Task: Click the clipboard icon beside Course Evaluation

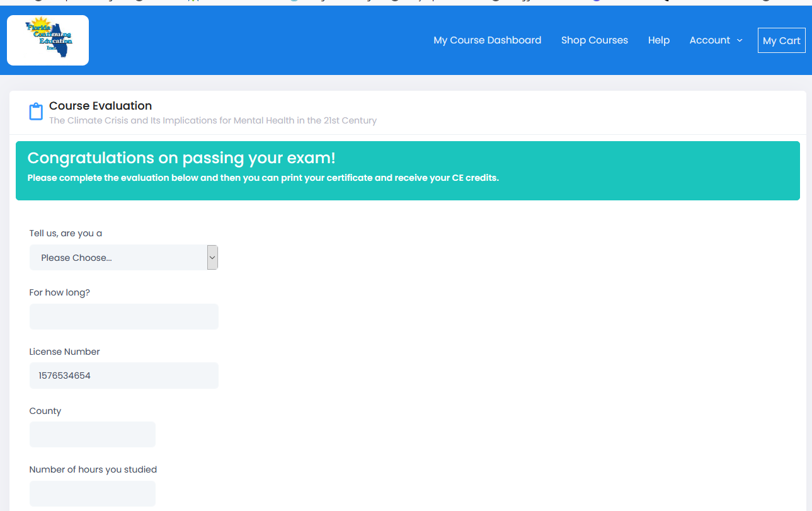Action: [x=36, y=112]
